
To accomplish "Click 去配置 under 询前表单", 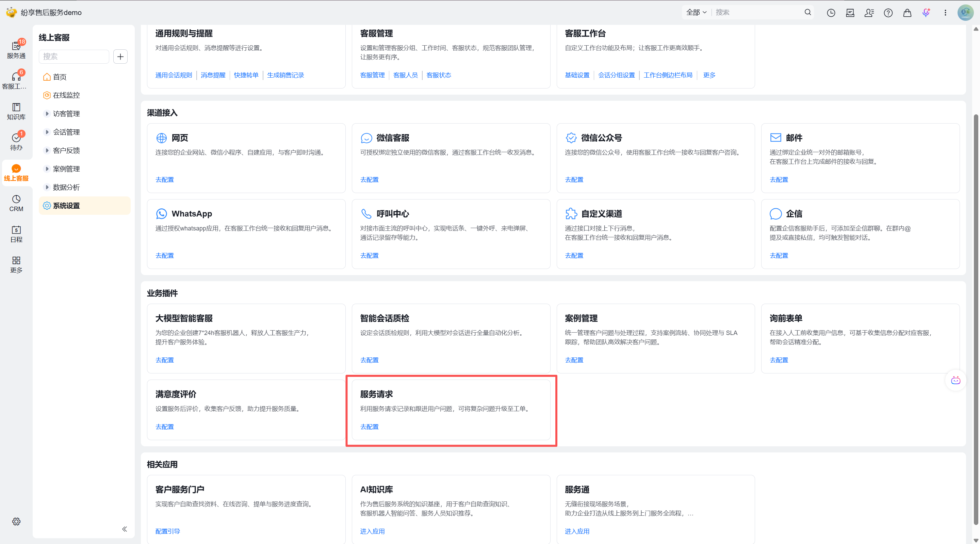I will pyautogui.click(x=779, y=360).
